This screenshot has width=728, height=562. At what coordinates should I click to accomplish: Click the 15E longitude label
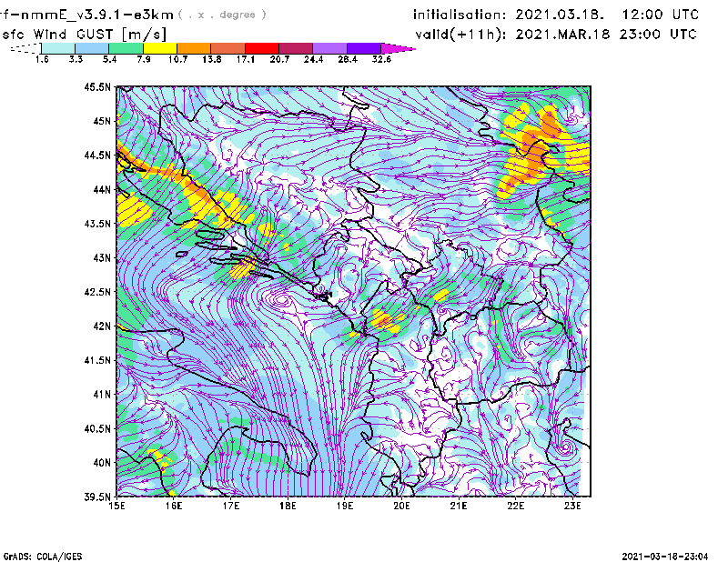[x=116, y=506]
